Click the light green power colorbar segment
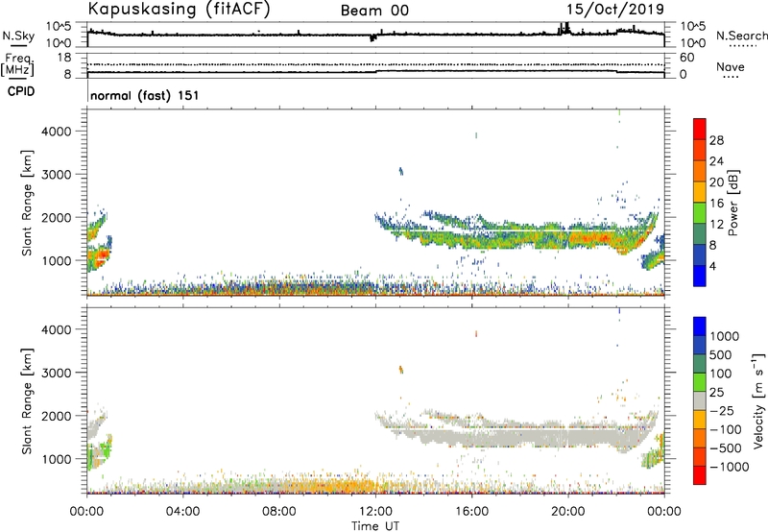 point(700,213)
